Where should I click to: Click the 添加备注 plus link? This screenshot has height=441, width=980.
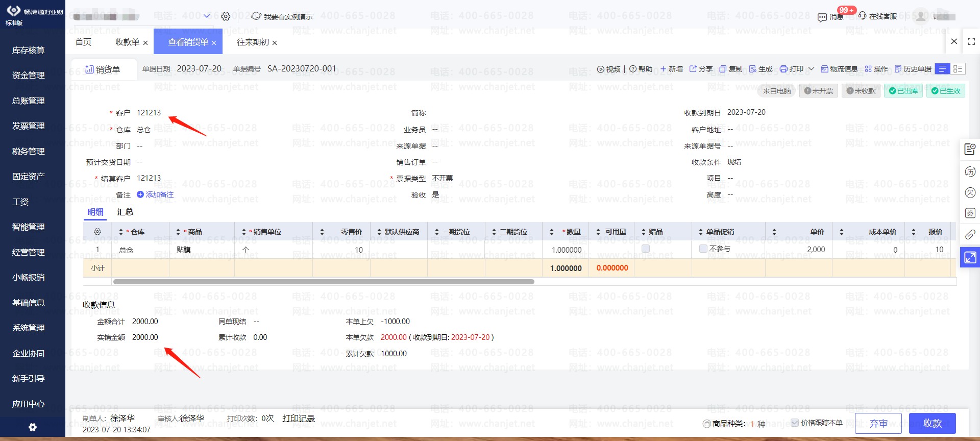coord(155,194)
